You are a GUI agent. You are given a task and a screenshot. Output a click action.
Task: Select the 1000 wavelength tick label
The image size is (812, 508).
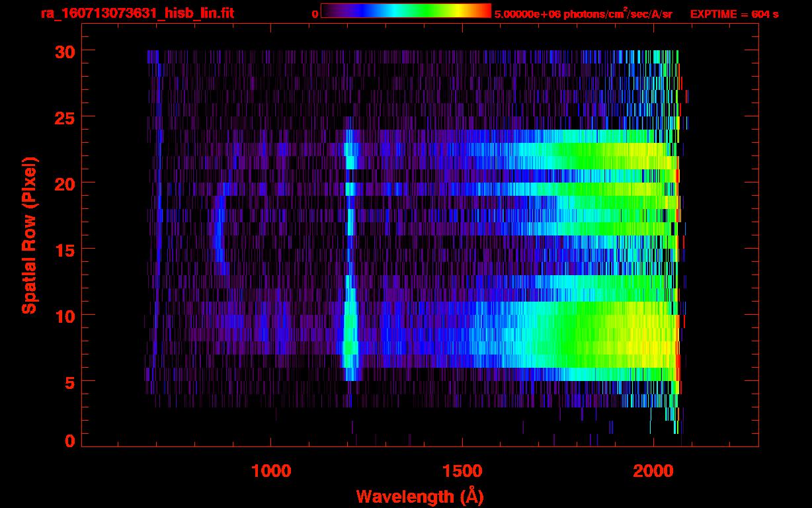[271, 471]
